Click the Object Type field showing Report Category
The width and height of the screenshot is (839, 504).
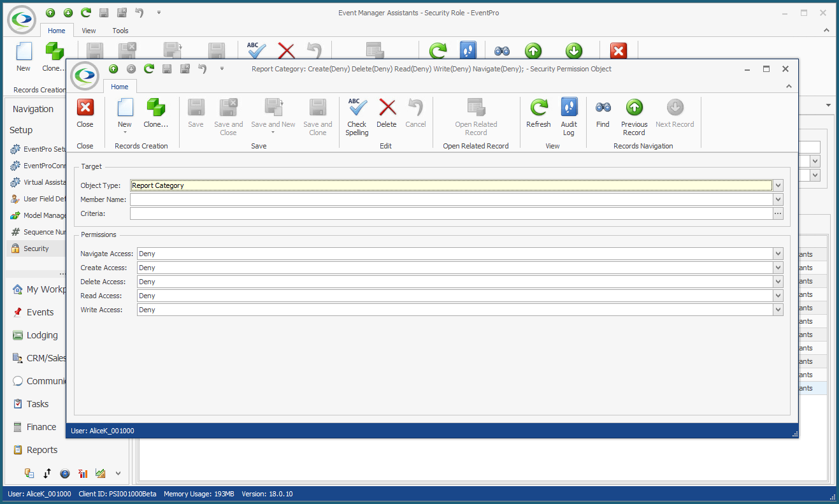click(x=452, y=185)
